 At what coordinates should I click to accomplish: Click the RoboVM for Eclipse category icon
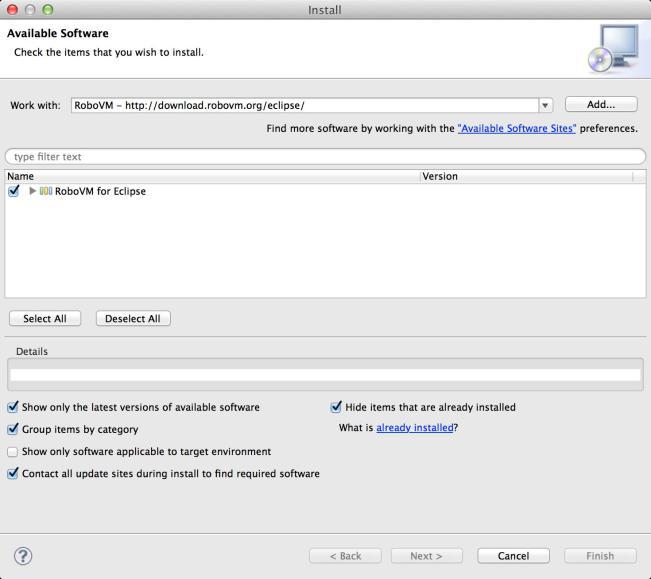tap(46, 191)
